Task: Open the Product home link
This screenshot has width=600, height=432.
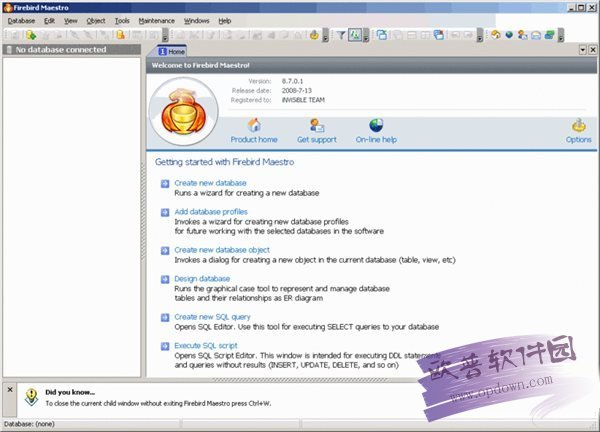Action: click(254, 140)
